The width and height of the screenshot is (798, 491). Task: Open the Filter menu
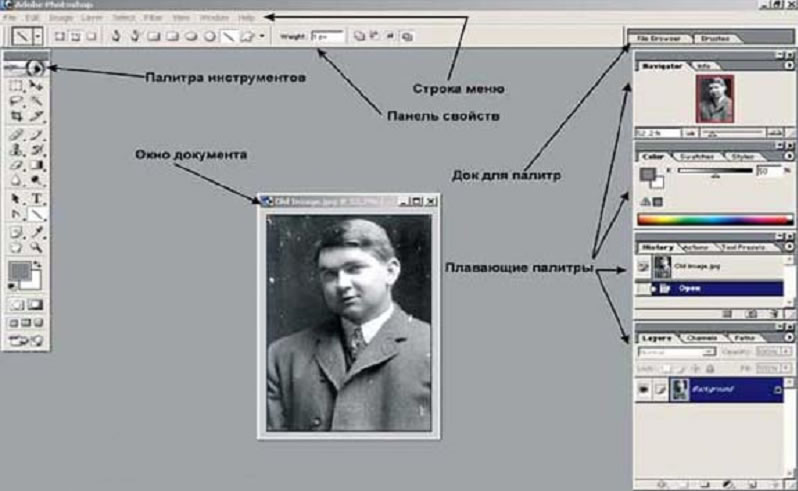tap(153, 17)
